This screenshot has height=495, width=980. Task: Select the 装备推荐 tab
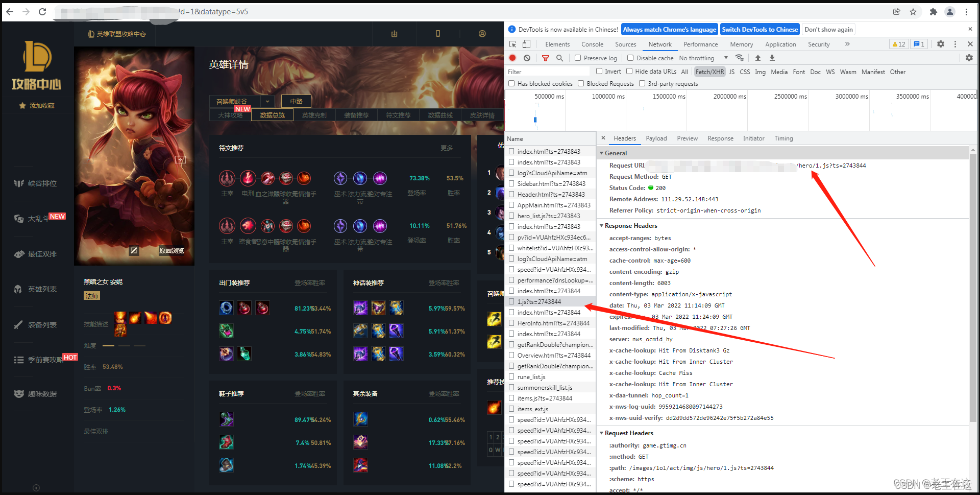pyautogui.click(x=356, y=115)
